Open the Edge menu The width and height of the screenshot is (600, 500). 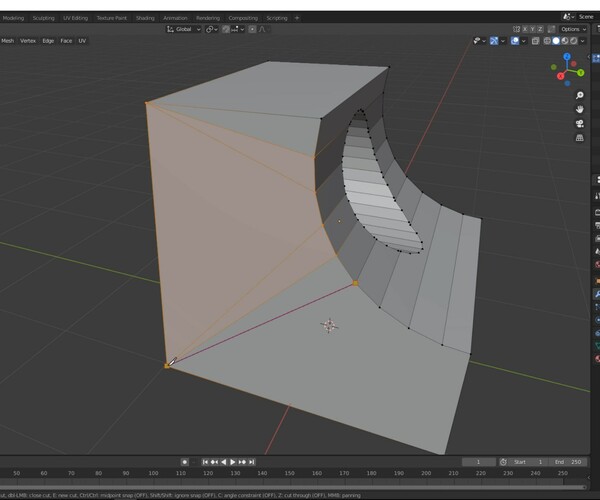(48, 41)
